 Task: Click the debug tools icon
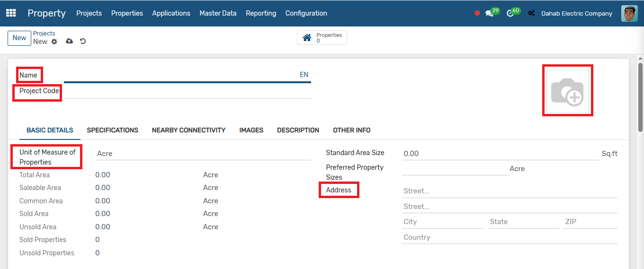[x=532, y=13]
